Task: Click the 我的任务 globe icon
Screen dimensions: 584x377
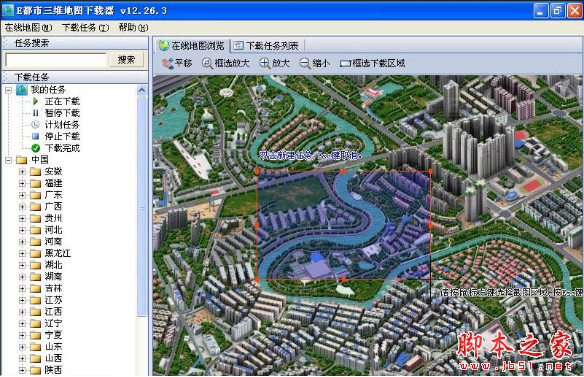Action: [22, 90]
